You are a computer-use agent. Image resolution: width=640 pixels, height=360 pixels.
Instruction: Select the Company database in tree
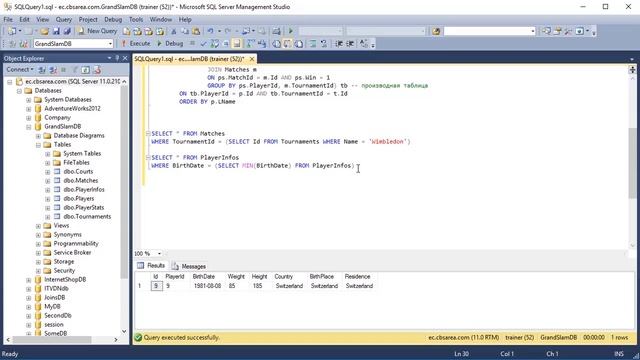[57, 118]
